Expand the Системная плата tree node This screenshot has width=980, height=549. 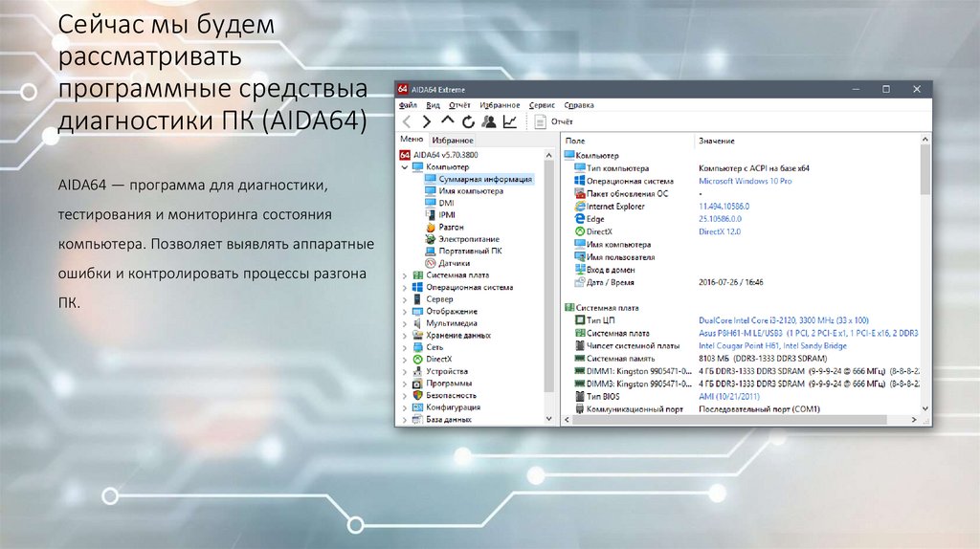[x=405, y=275]
